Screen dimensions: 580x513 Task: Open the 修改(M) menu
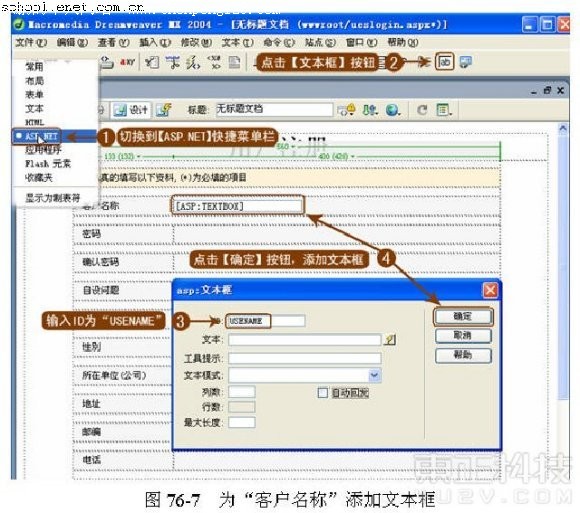[x=196, y=43]
